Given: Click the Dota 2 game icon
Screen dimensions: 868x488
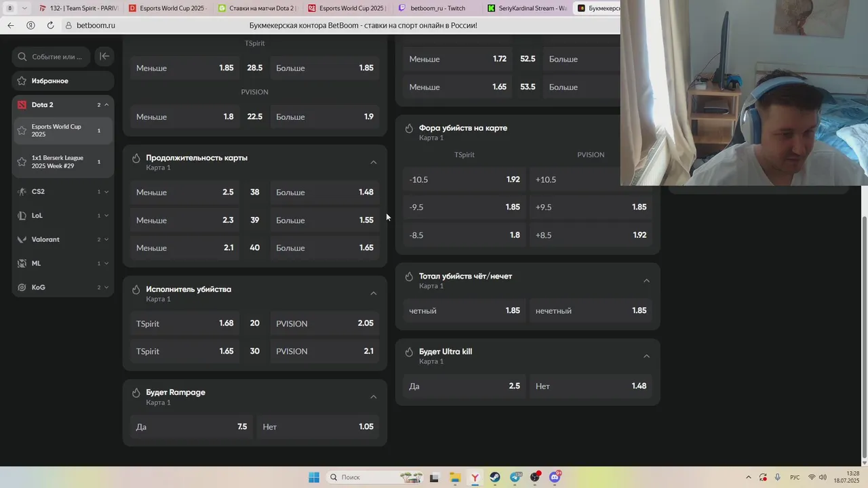Looking at the screenshot, I should coord(22,105).
